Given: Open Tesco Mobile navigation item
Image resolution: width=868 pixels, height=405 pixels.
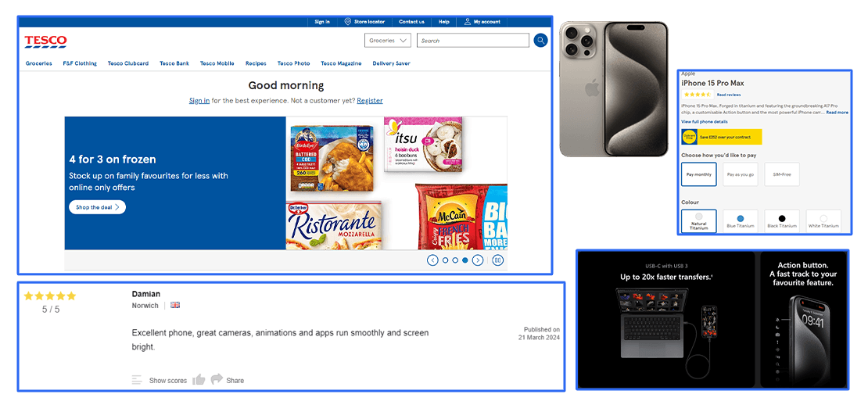Looking at the screenshot, I should click(217, 63).
